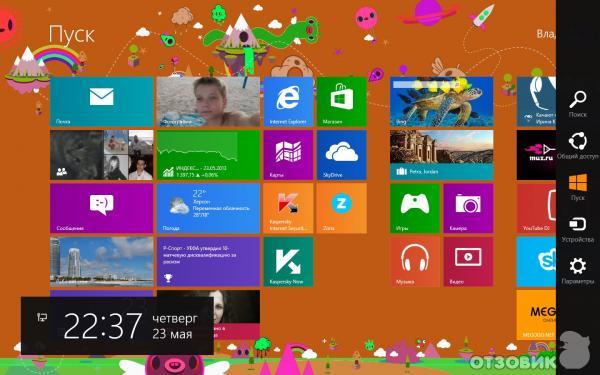Open the sports news tile with trophy icon
Screen dimensions: 600x375
point(208,262)
